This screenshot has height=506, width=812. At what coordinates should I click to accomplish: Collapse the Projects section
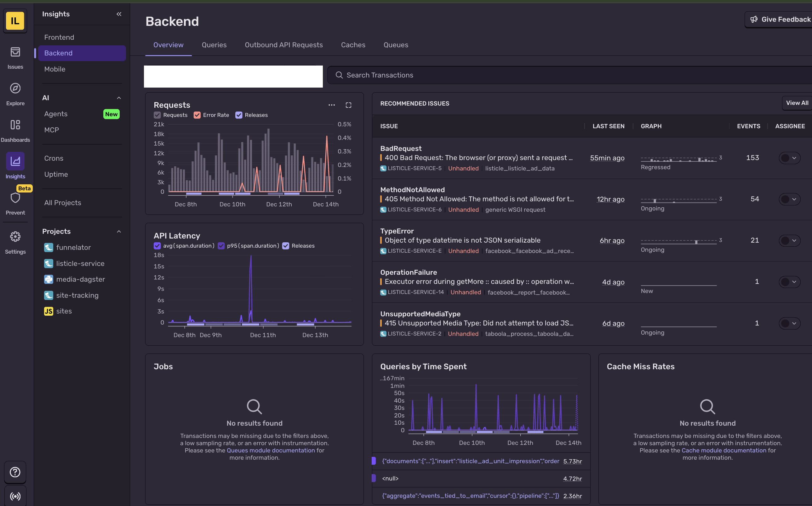coord(119,231)
